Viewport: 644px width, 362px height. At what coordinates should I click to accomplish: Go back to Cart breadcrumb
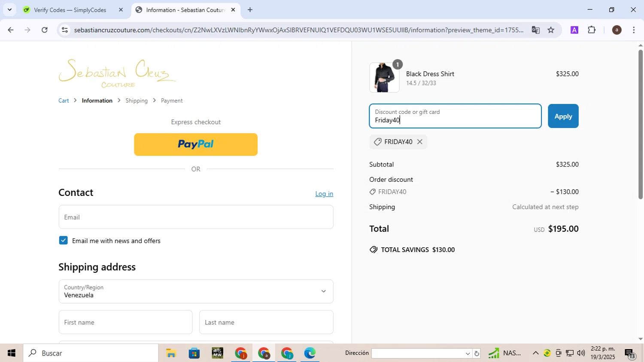point(64,100)
